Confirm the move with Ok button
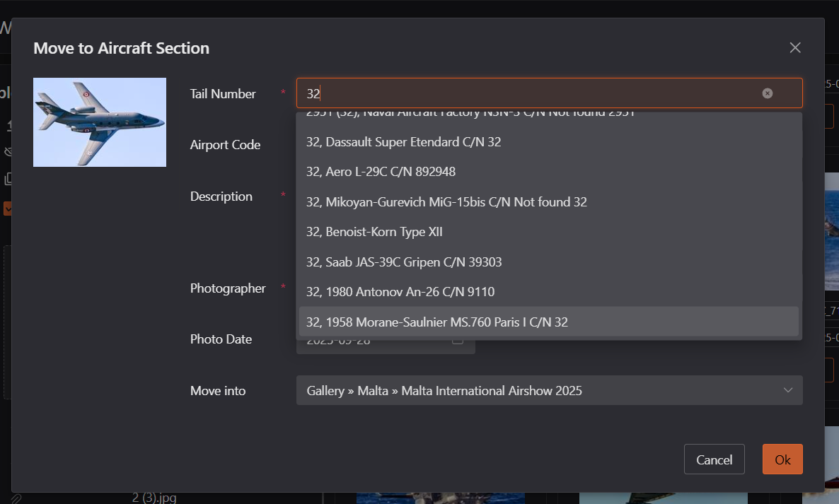Image resolution: width=839 pixels, height=504 pixels. click(782, 459)
